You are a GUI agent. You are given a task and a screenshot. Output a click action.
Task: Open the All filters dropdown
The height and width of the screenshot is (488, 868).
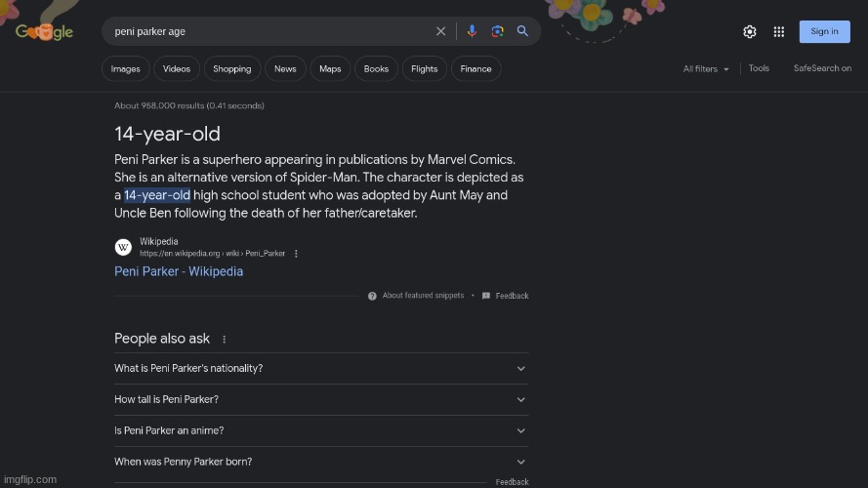click(x=706, y=68)
